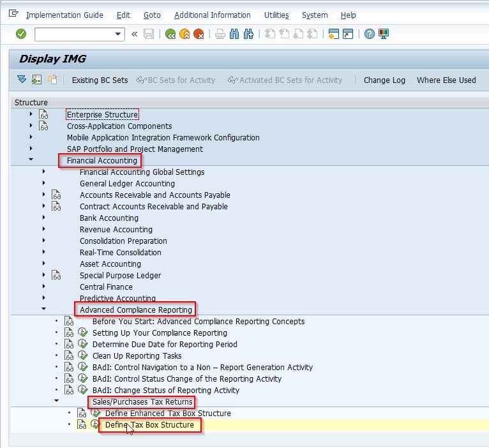The image size is (489, 448).
Task: Click the blue Help question mark icon
Action: (x=370, y=34)
